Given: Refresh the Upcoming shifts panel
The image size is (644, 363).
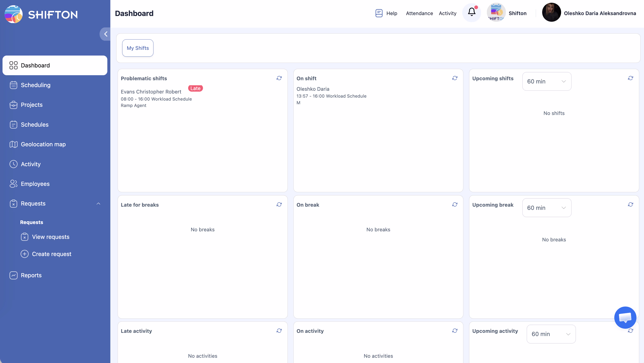Looking at the screenshot, I should pos(630,78).
